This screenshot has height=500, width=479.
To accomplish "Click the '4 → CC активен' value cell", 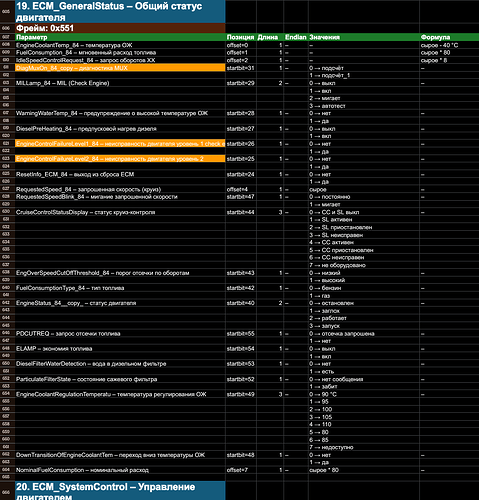I will point(364,242).
